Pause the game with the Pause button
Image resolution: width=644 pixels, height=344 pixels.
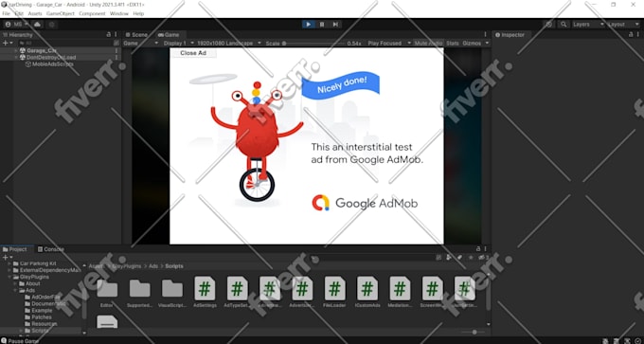coord(322,25)
